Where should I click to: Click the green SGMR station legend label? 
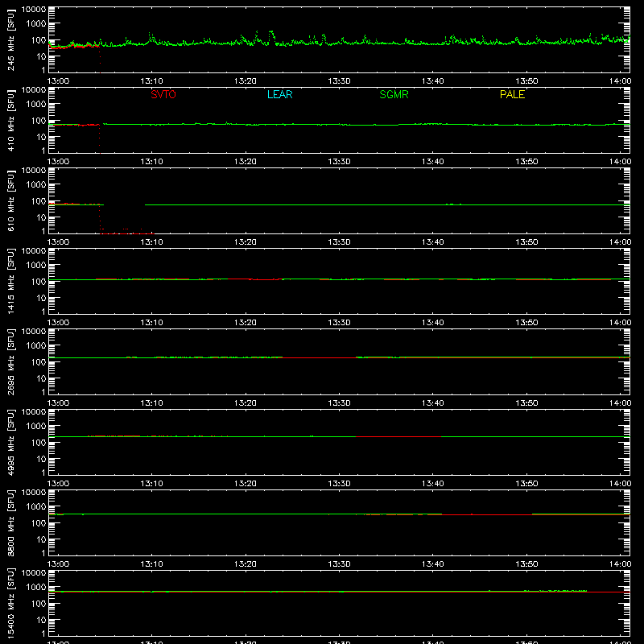(x=394, y=94)
